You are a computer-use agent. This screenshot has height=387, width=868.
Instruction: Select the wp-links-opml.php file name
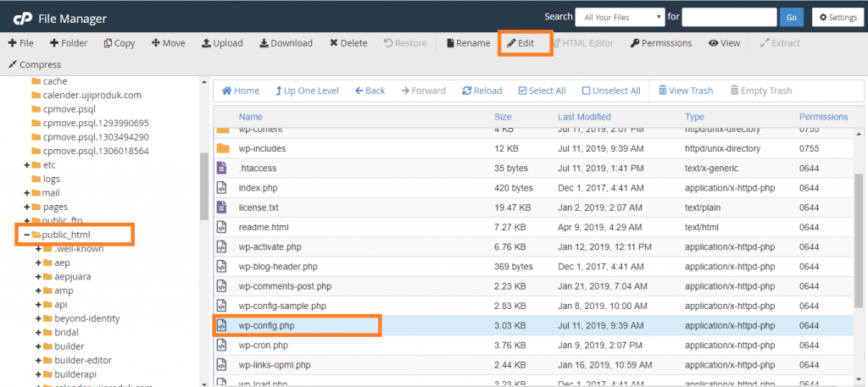[x=275, y=365]
